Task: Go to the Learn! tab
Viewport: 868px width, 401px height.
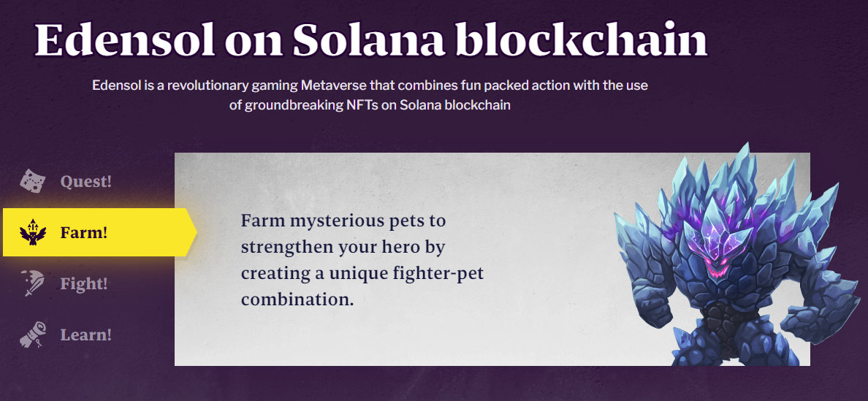Action: [x=85, y=335]
